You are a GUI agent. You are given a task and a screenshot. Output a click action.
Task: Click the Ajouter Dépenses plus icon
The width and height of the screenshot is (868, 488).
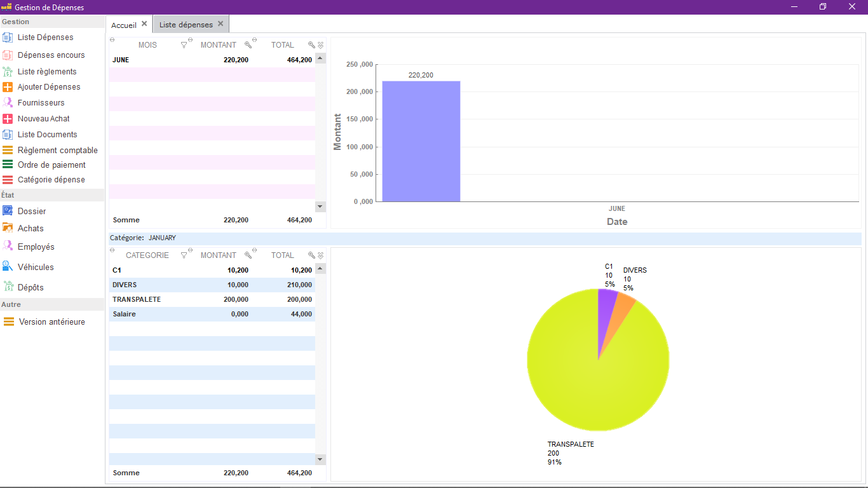point(8,87)
